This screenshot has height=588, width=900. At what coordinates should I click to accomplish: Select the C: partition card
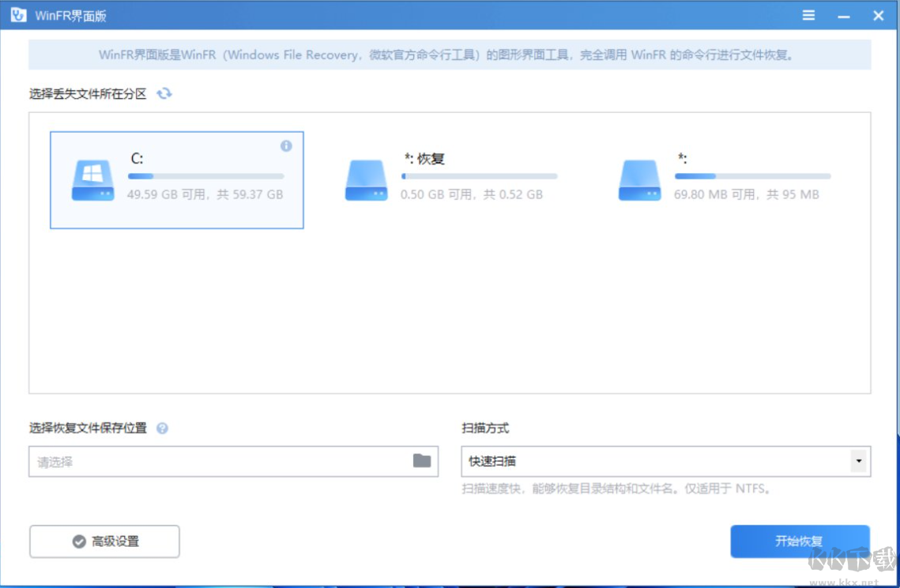coord(178,179)
